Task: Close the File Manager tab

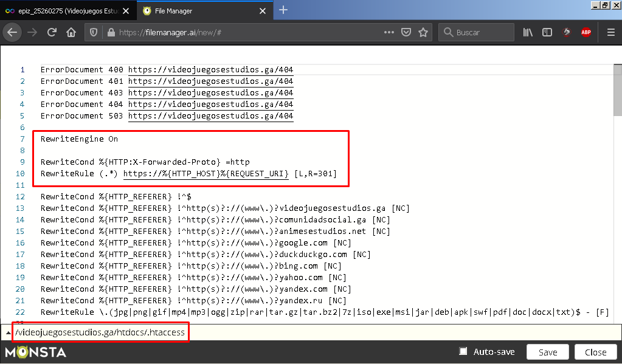Action: (x=263, y=10)
